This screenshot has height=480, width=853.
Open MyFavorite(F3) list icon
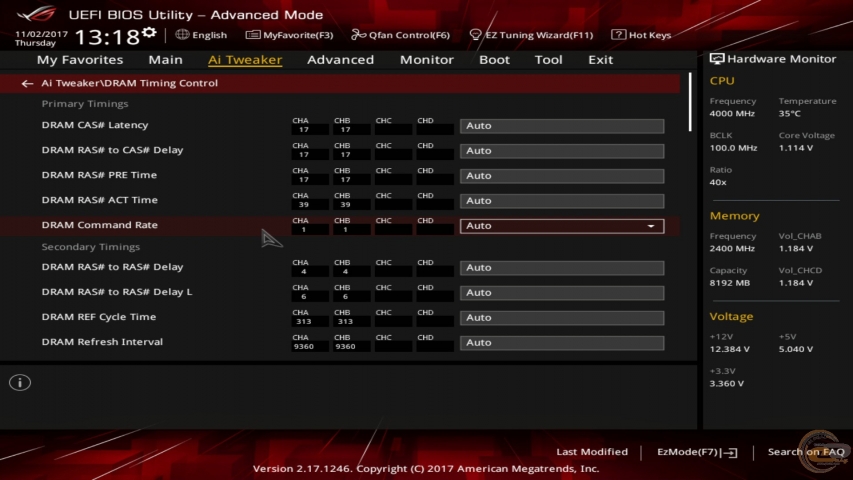tap(252, 35)
